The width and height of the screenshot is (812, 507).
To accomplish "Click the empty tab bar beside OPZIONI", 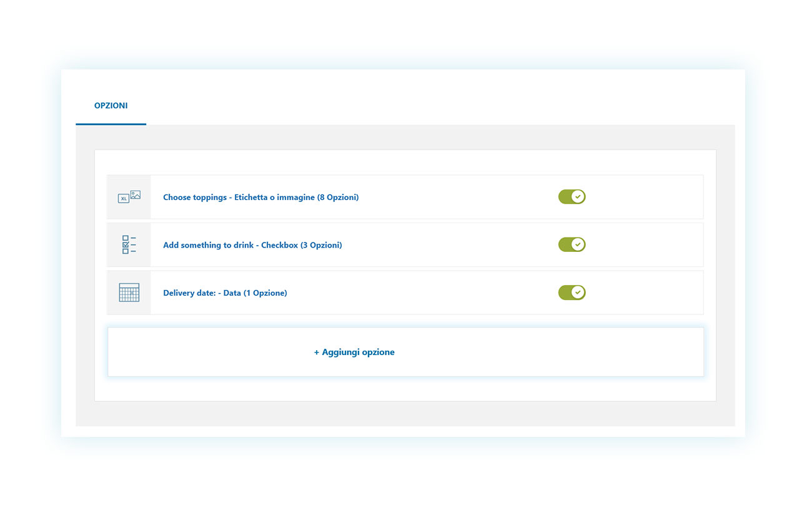I will [x=437, y=106].
